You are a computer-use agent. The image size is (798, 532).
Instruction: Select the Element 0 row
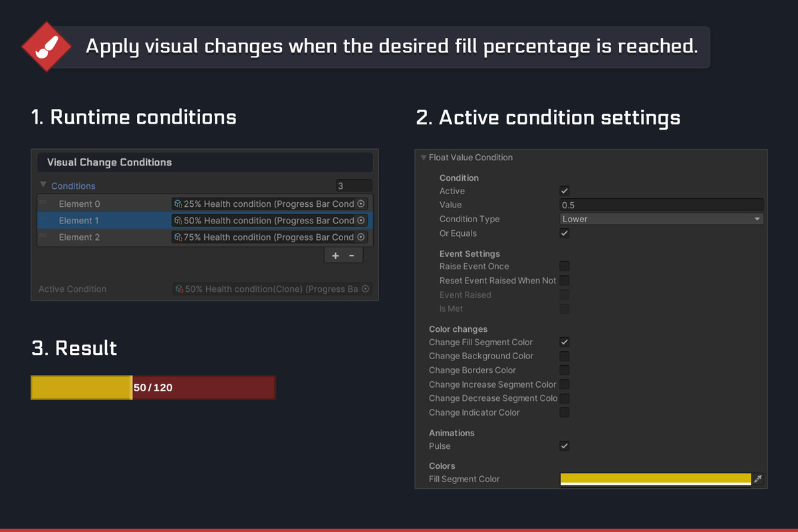pyautogui.click(x=205, y=203)
